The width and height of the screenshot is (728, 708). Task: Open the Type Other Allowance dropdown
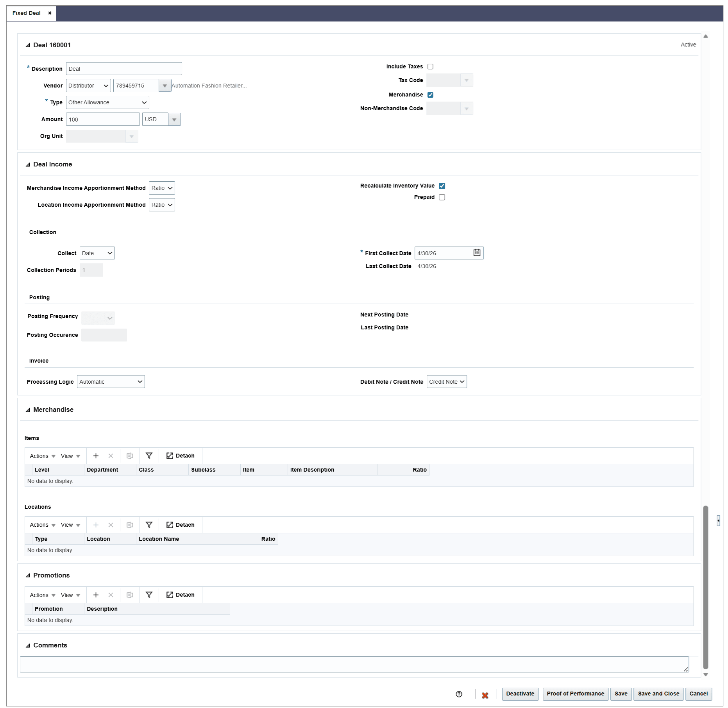point(107,102)
